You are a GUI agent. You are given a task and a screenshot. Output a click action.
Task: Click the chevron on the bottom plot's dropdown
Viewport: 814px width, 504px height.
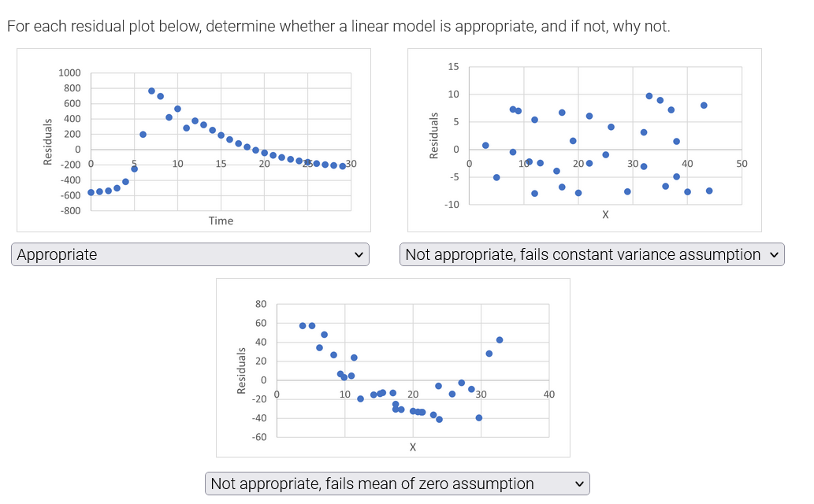pyautogui.click(x=580, y=483)
